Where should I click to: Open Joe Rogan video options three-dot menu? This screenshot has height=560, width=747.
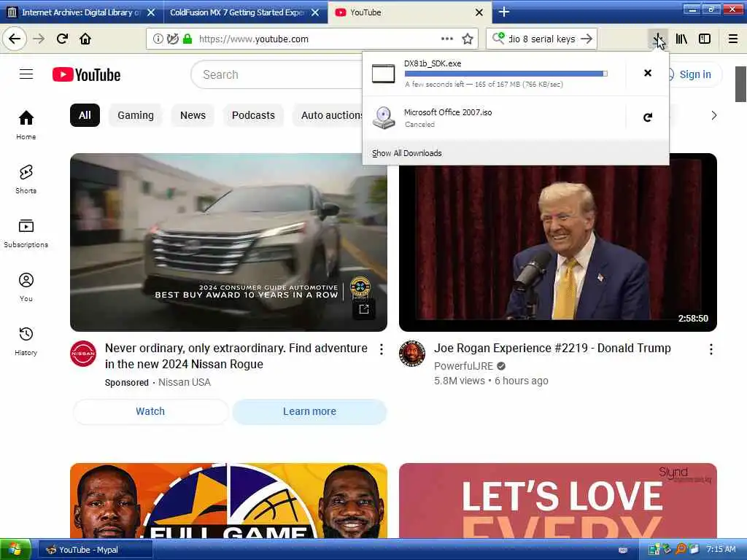click(711, 349)
